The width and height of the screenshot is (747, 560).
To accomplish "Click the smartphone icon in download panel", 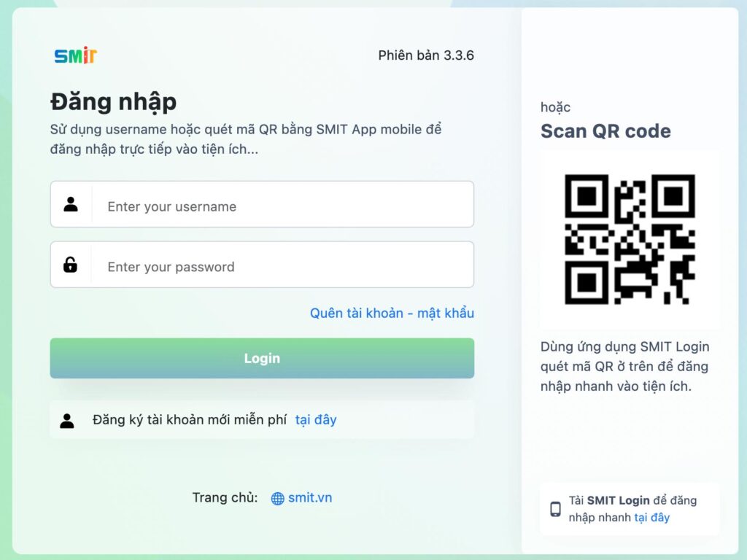I will click(x=555, y=508).
